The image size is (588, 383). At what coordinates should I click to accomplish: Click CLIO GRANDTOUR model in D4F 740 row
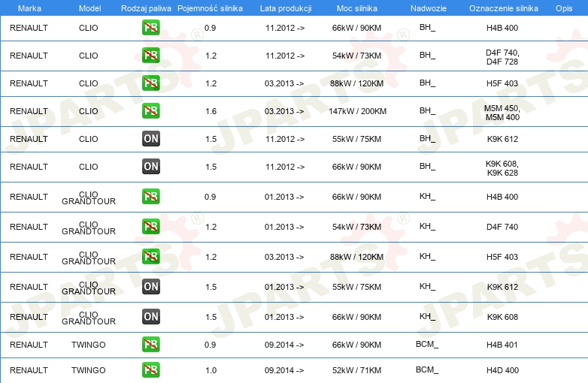pos(89,228)
